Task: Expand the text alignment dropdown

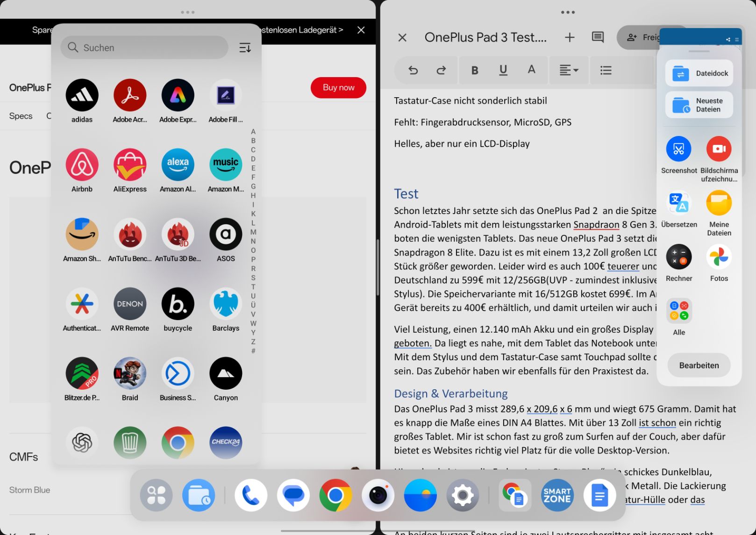Action: pos(569,70)
